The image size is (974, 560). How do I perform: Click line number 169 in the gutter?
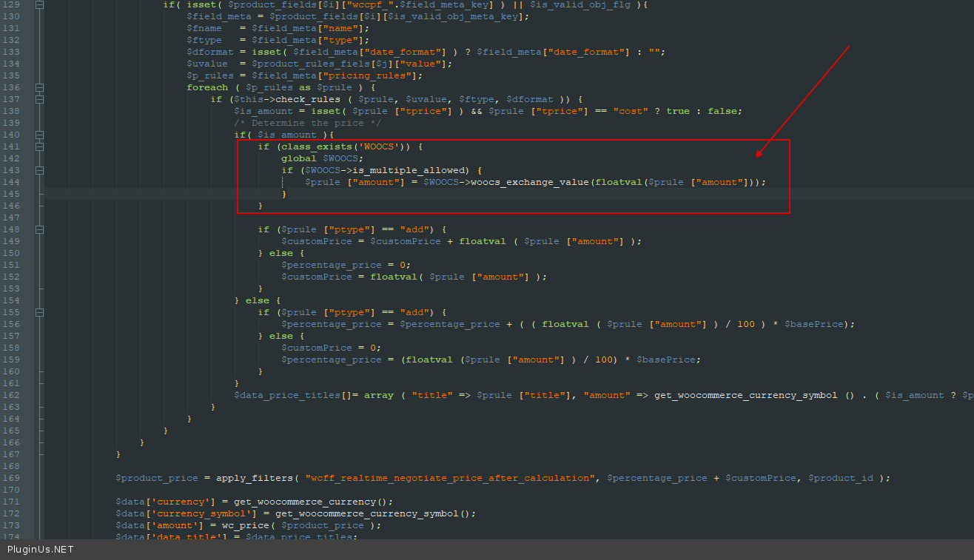pyautogui.click(x=13, y=478)
